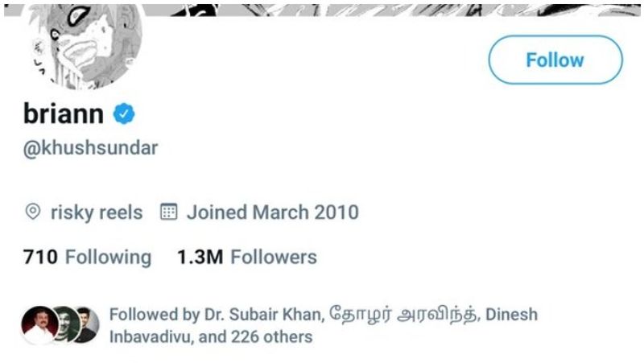Click the Joined March 2010 text
The image size is (644, 363).
(x=272, y=212)
